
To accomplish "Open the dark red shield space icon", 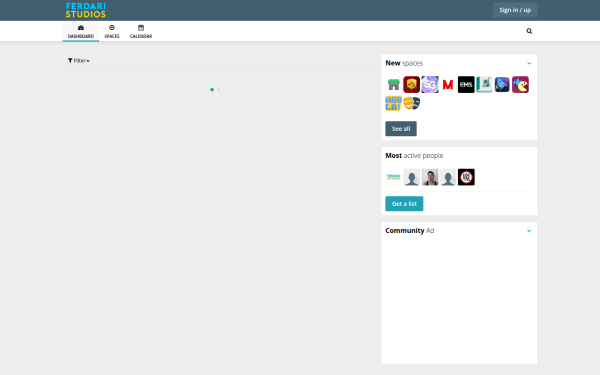I will 411,85.
